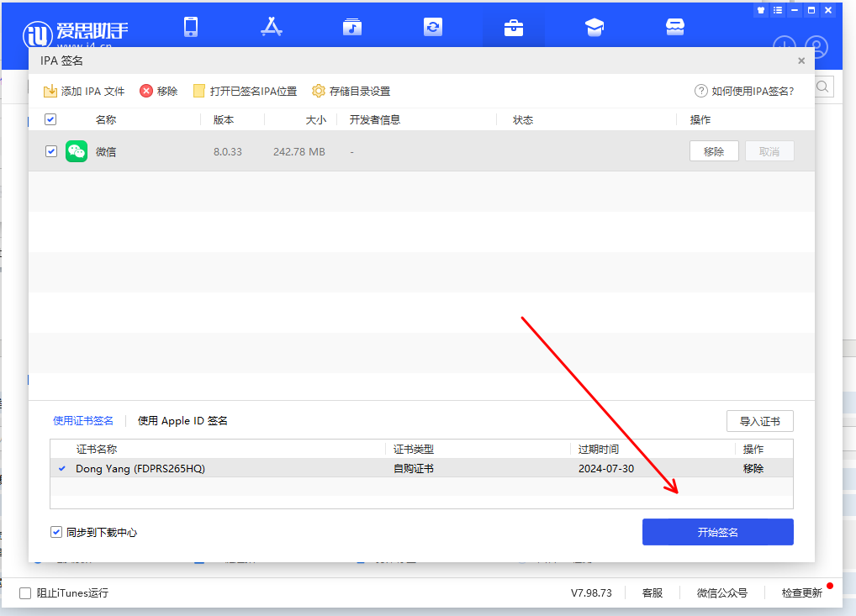
Task: Click 检查更新 in the status bar
Action: (802, 593)
